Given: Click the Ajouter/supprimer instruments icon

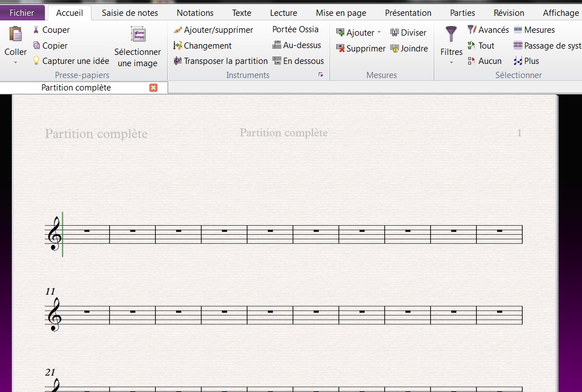Looking at the screenshot, I should coord(179,29).
